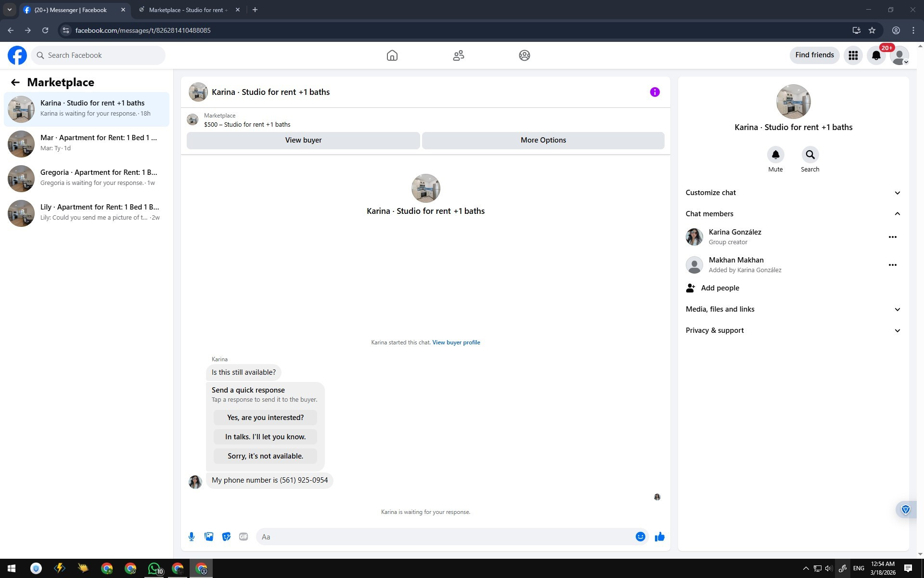Open the Groups icon in top navigation
The height and width of the screenshot is (578, 924).
[x=525, y=55]
